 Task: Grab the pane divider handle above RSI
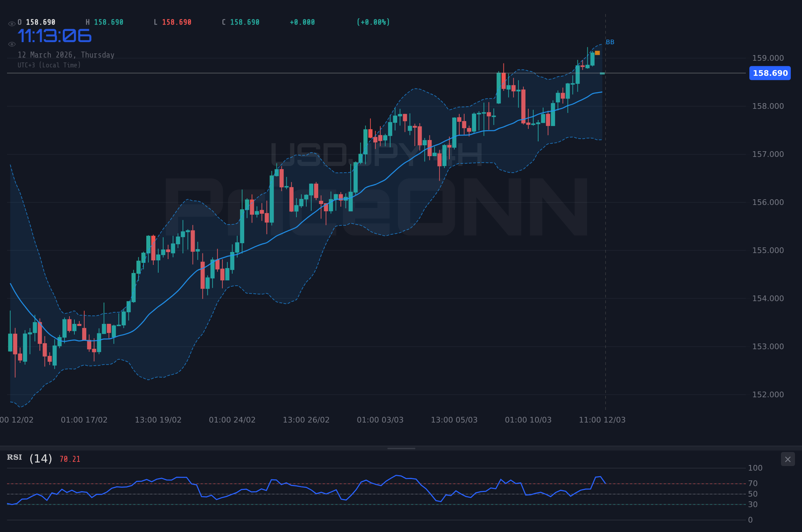pos(401,448)
